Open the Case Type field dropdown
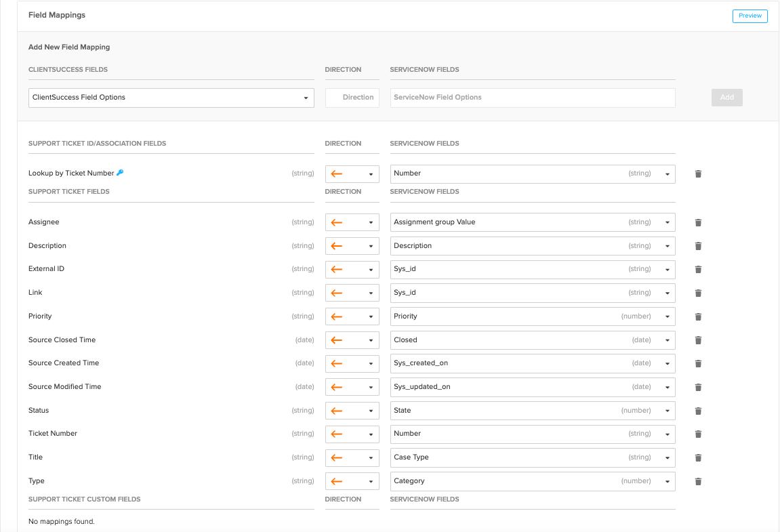 coord(533,457)
